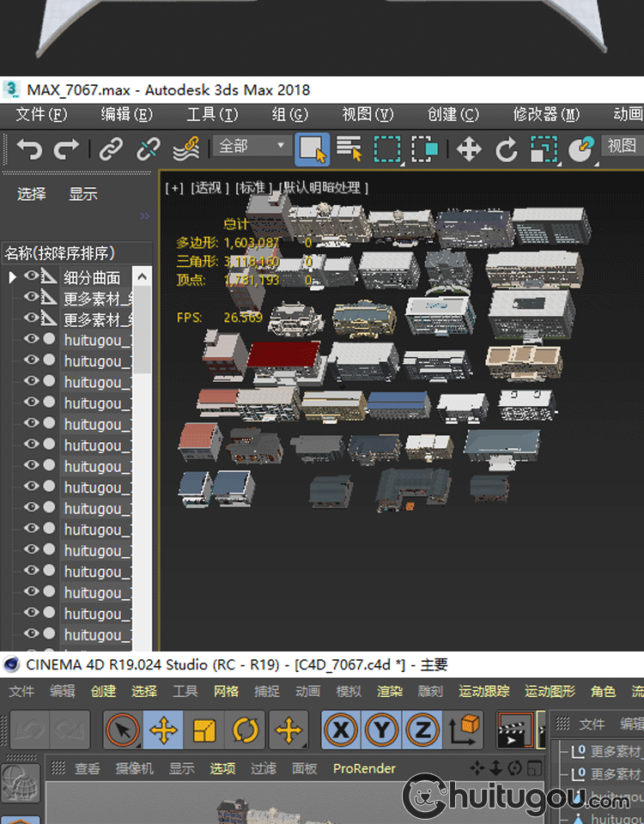Click 名称(按降序排序) column header
The width and height of the screenshot is (644, 824).
(77, 253)
